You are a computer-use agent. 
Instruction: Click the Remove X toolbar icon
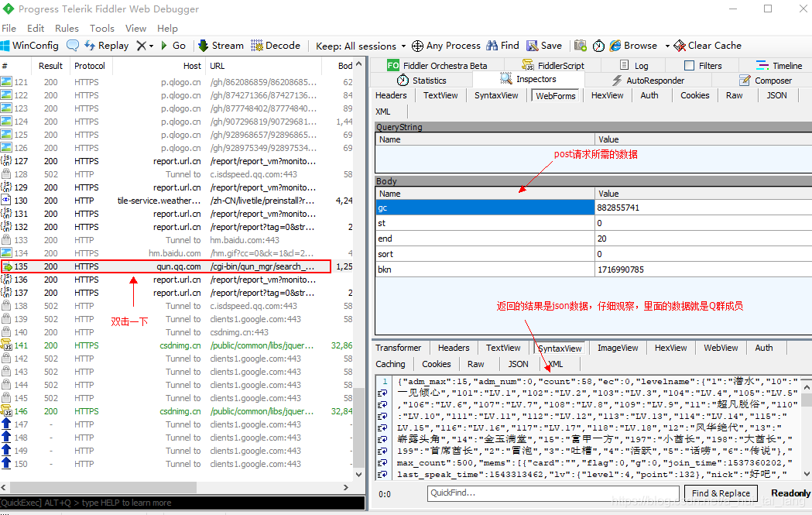click(x=141, y=46)
